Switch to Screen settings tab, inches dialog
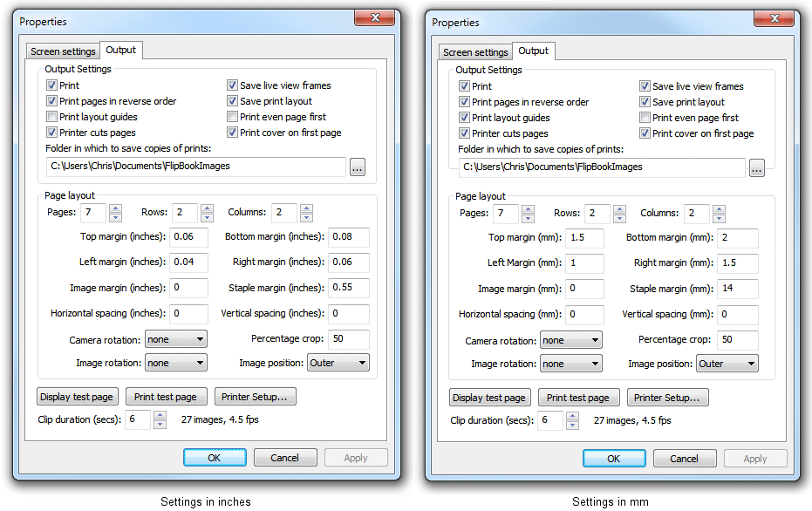Screen dimensions: 812x511 pyautogui.click(x=63, y=51)
